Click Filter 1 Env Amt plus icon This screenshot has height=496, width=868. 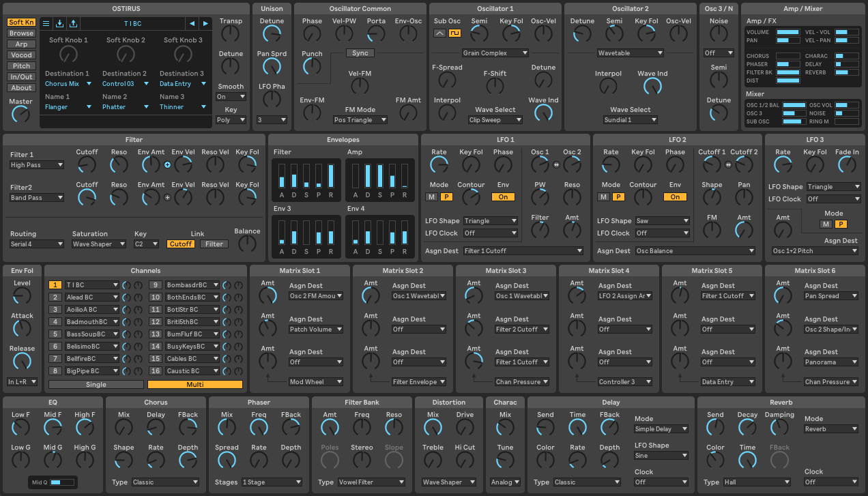click(x=167, y=165)
